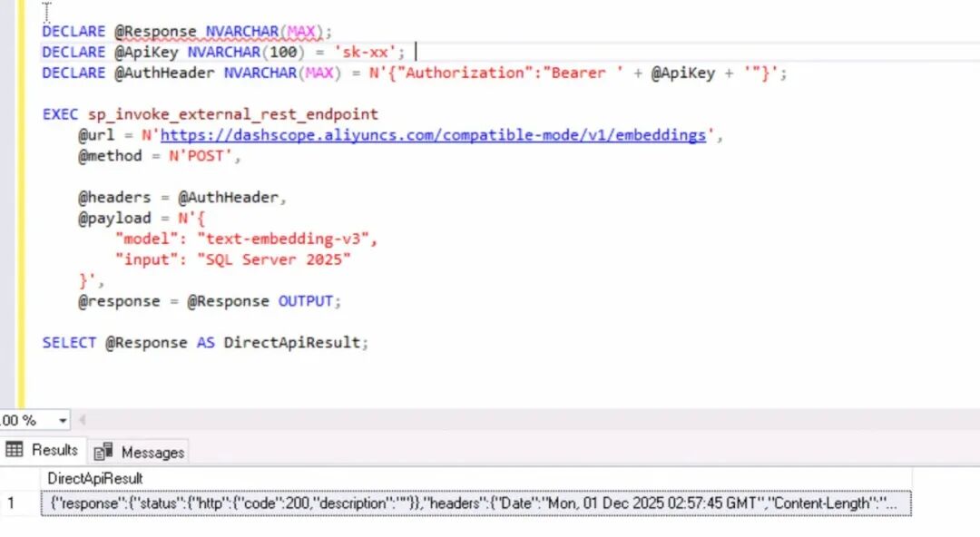Click the @headers parameter name
Viewport: 980px width, 537px height.
[x=114, y=198]
